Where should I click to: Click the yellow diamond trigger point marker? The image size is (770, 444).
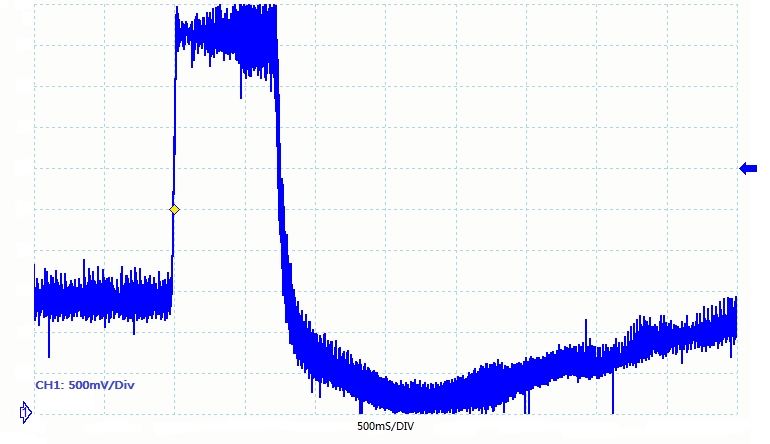pyautogui.click(x=174, y=209)
